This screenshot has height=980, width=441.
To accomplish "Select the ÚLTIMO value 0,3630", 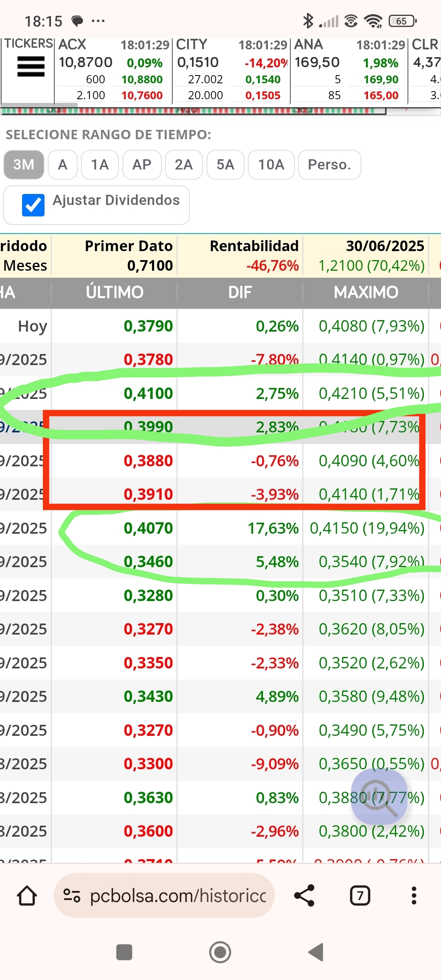I will (149, 798).
